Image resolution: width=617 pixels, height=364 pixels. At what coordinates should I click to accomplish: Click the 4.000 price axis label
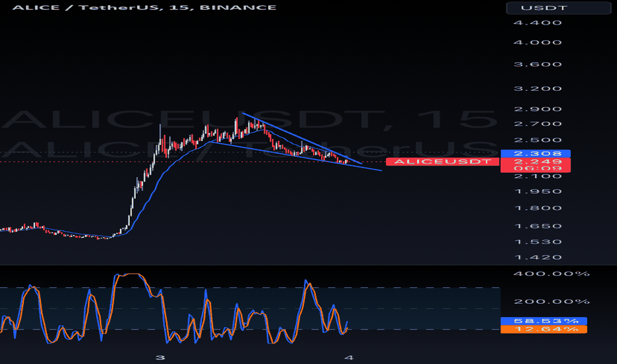538,42
